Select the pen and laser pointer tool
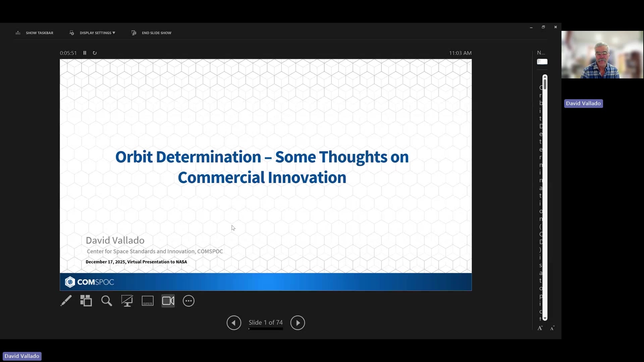Screen dimensions: 644x362 click(66, 301)
